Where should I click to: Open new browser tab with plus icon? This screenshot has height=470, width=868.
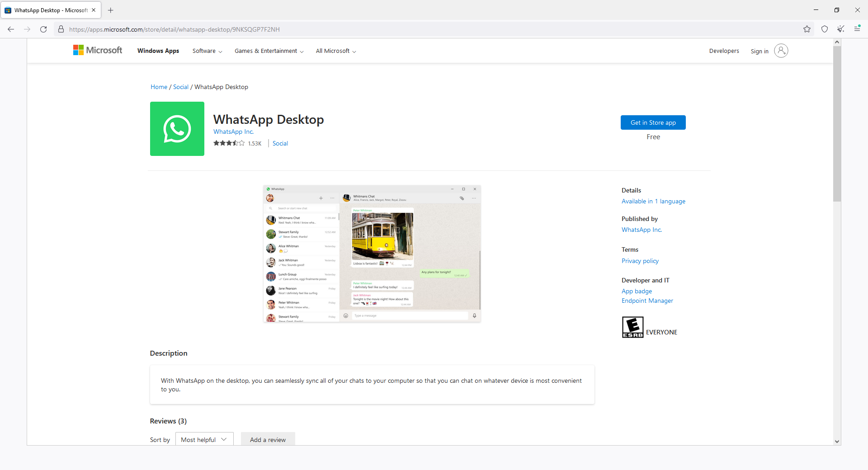[x=111, y=10]
